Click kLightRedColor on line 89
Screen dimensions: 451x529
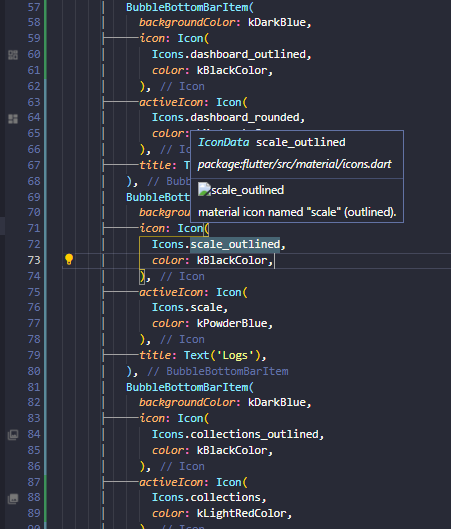242,513
